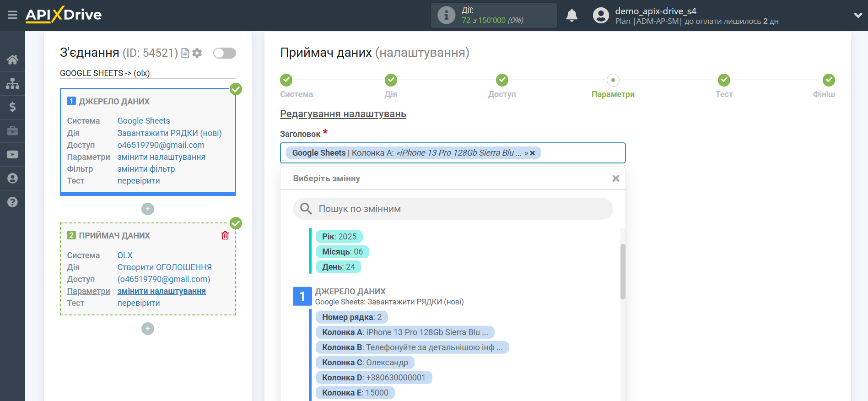The image size is (868, 401).
Task: Click the variable list scrollbar
Action: [x=623, y=271]
